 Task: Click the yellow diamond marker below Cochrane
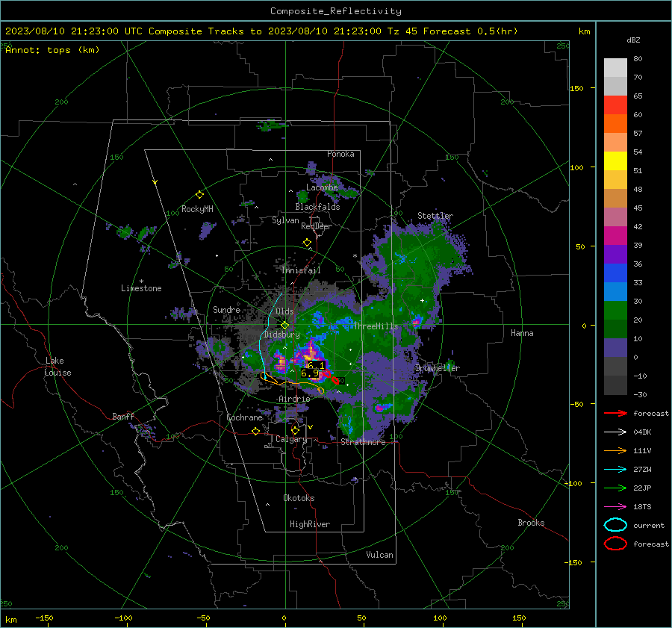pyautogui.click(x=255, y=432)
